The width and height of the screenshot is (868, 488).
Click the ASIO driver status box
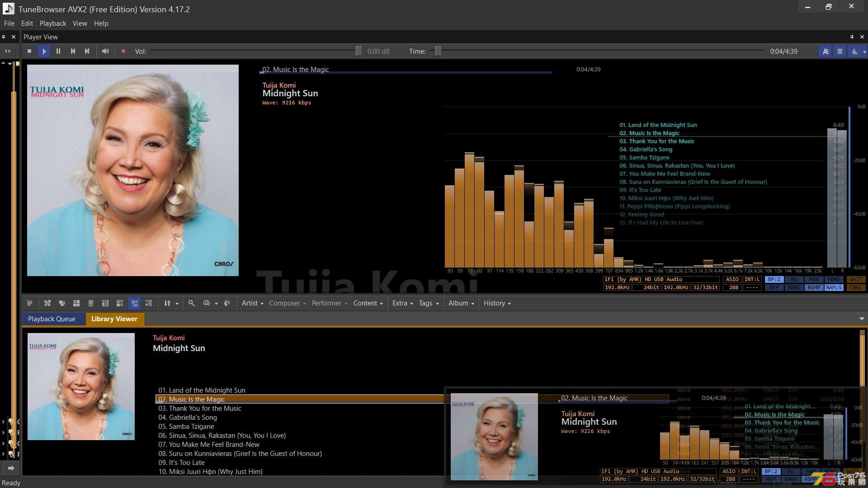732,280
